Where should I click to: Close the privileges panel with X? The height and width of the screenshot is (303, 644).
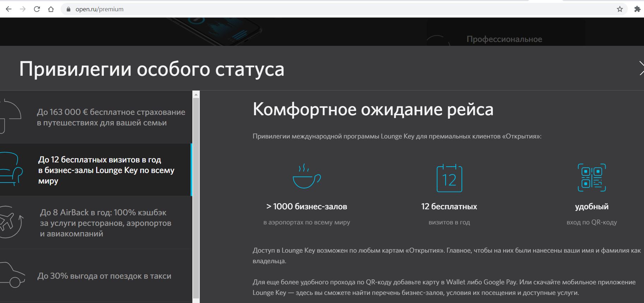point(641,68)
